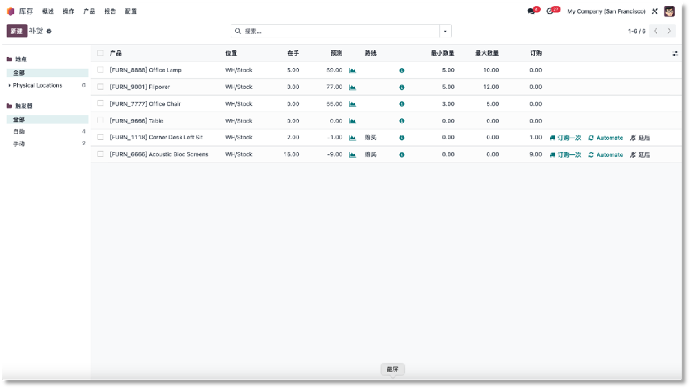Click info circle icon in Corner Desk row
Viewport: 690px width, 389px height.
[402, 138]
